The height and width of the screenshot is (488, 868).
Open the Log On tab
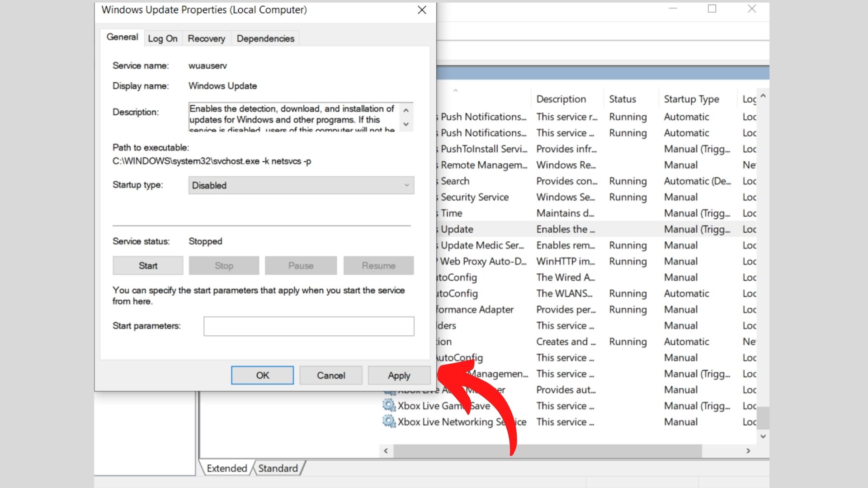click(163, 38)
